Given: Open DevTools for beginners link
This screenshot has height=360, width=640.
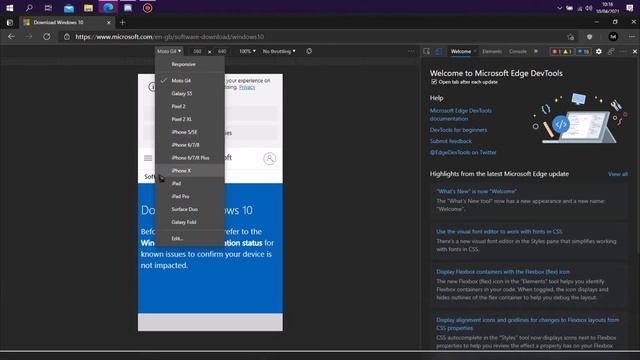Looking at the screenshot, I should (458, 130).
